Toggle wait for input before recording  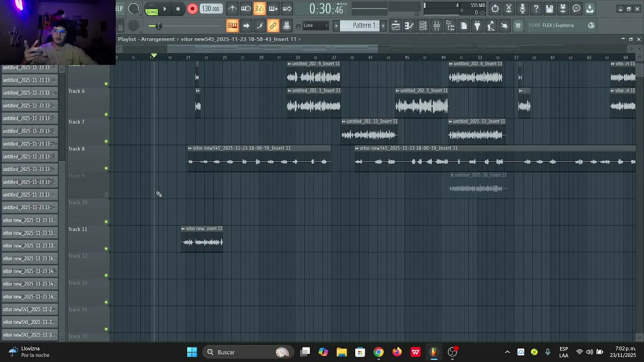click(246, 9)
